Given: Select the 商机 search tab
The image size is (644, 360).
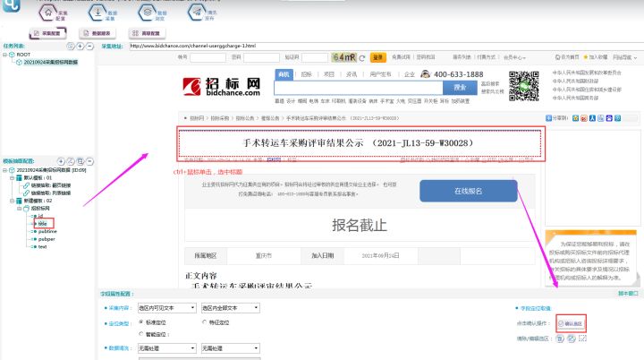Looking at the screenshot, I should pyautogui.click(x=284, y=74).
